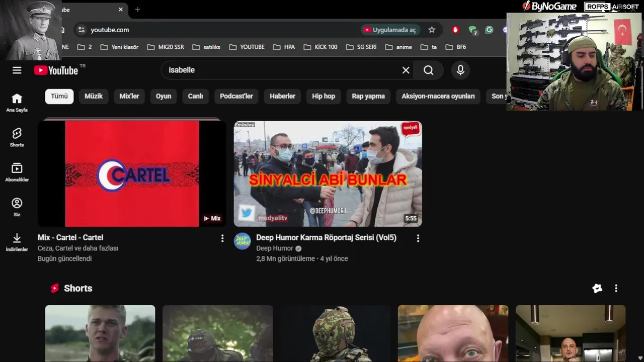Select the Oyun filter chip

coord(164,96)
